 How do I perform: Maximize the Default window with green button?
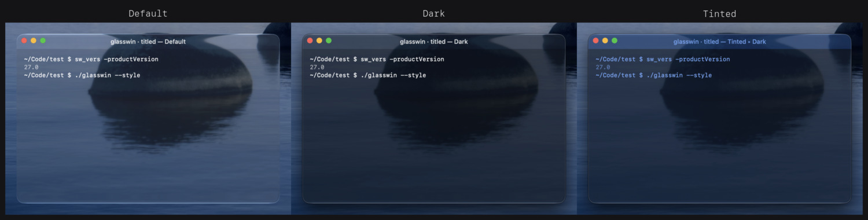point(43,41)
